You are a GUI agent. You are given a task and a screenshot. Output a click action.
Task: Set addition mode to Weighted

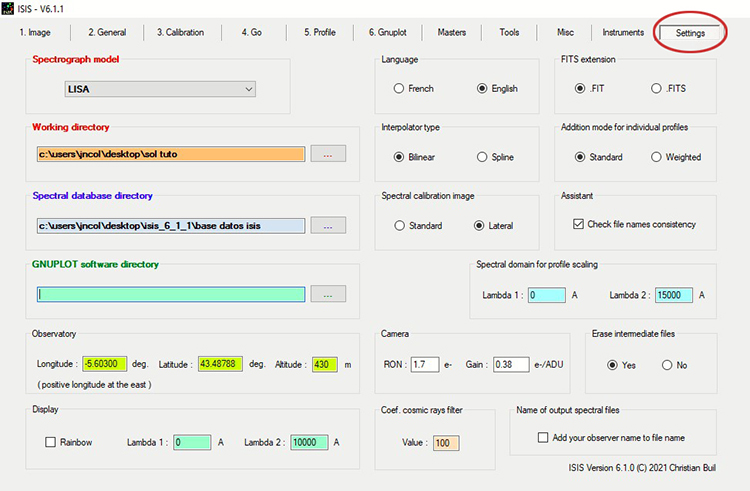(657, 157)
